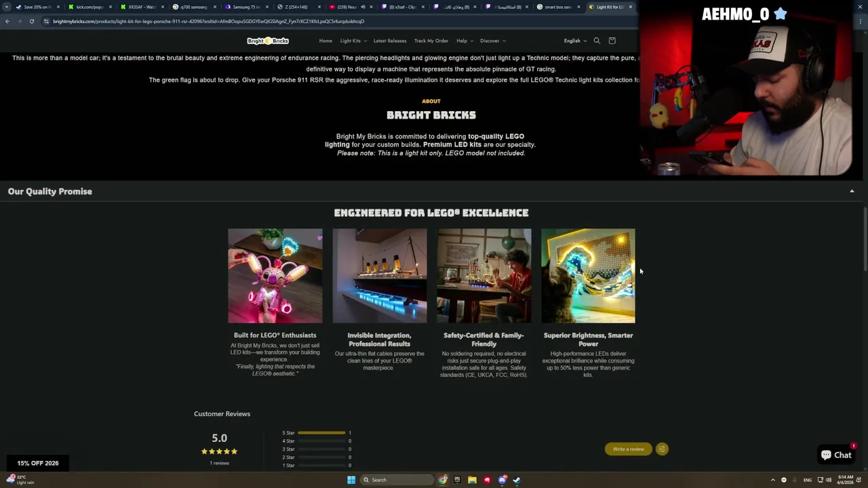The width and height of the screenshot is (868, 488).
Task: Click the Our Quality Promise heading
Action: [x=50, y=191]
